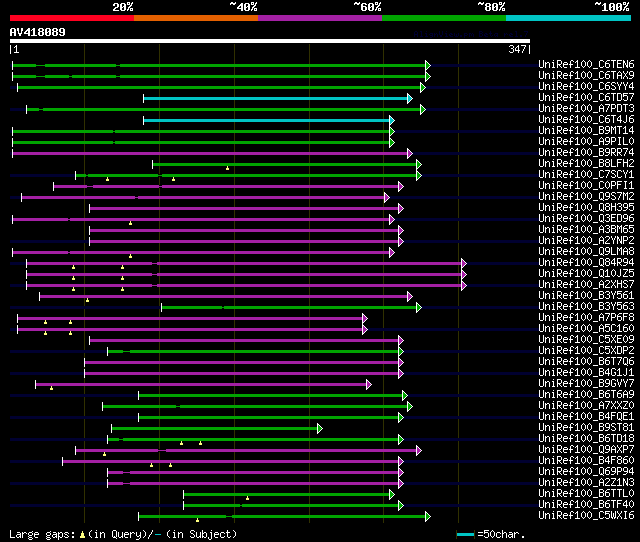The width and height of the screenshot is (640, 542).
Task: Click the arrowhead ending the B9GVY7 alignment
Action: [x=369, y=384]
